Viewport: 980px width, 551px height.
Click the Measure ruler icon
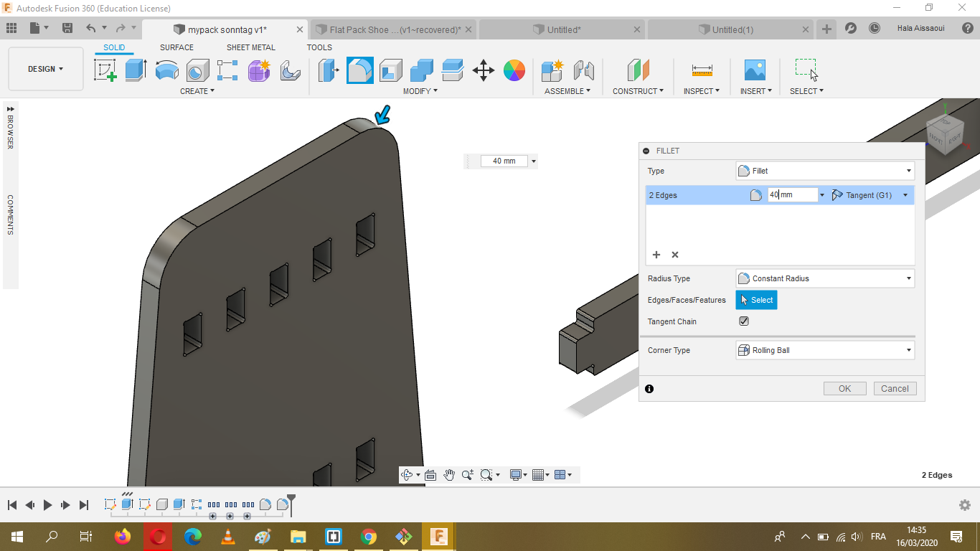[x=702, y=70]
